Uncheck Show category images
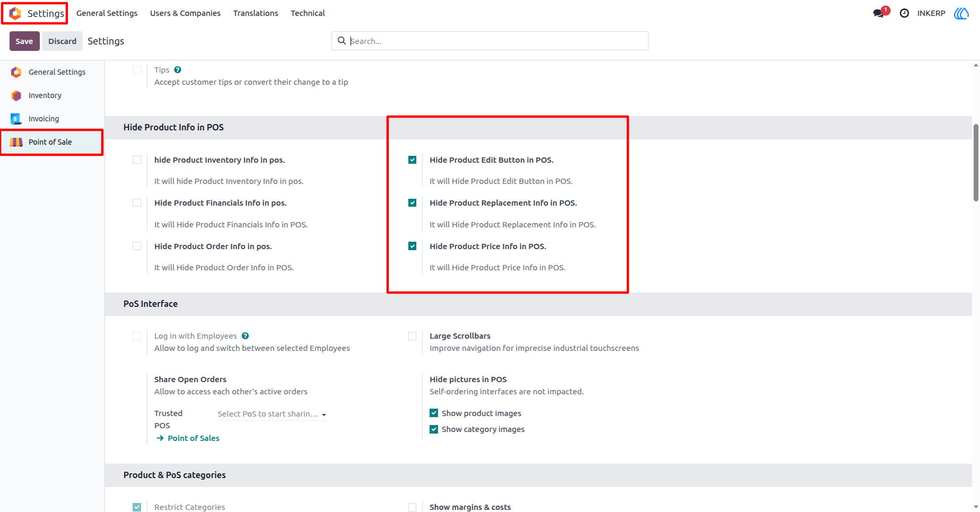980x512 pixels. (434, 429)
